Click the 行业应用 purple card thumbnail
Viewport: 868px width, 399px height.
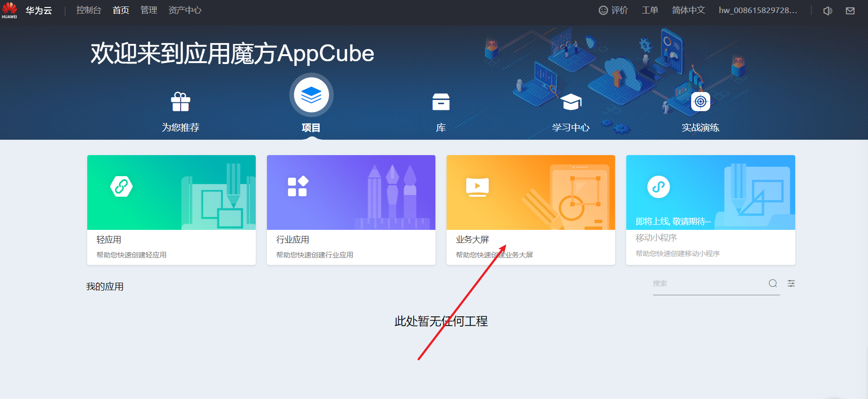351,192
